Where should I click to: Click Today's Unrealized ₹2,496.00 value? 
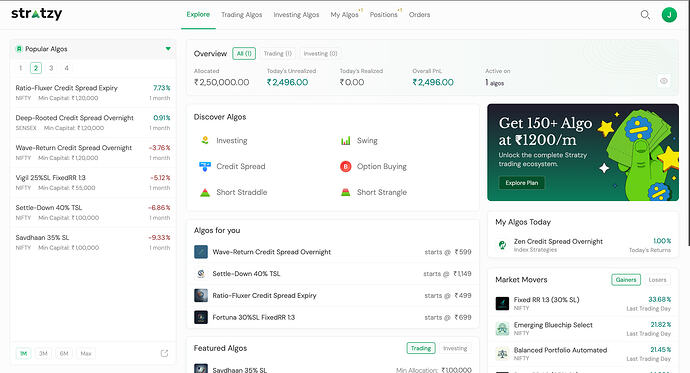[287, 82]
